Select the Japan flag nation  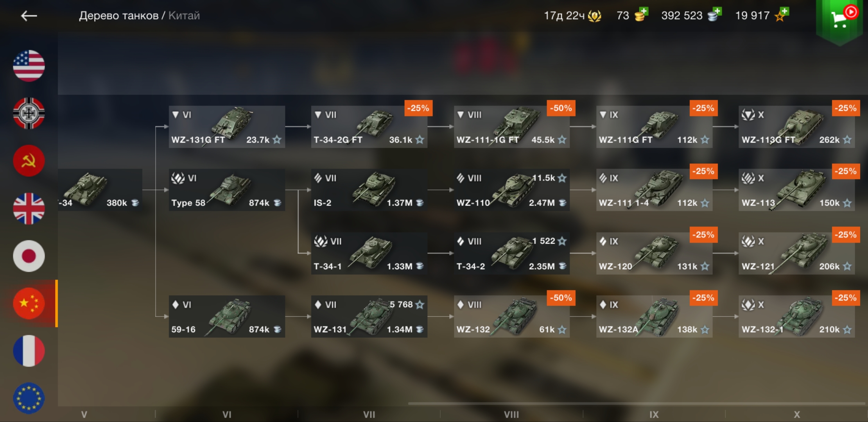(29, 256)
